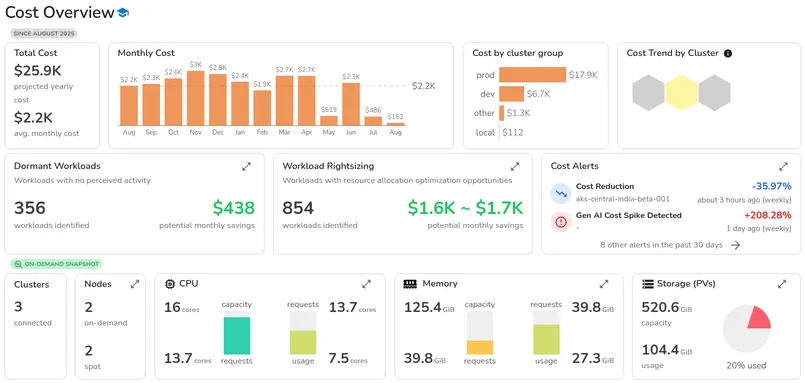Select the yellow hexagon cluster

pos(681,93)
